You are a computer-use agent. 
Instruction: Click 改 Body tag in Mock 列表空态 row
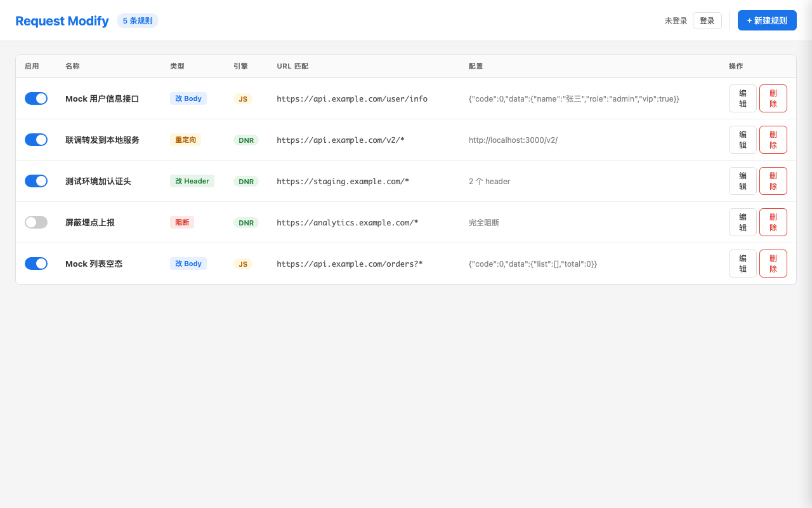[188, 264]
